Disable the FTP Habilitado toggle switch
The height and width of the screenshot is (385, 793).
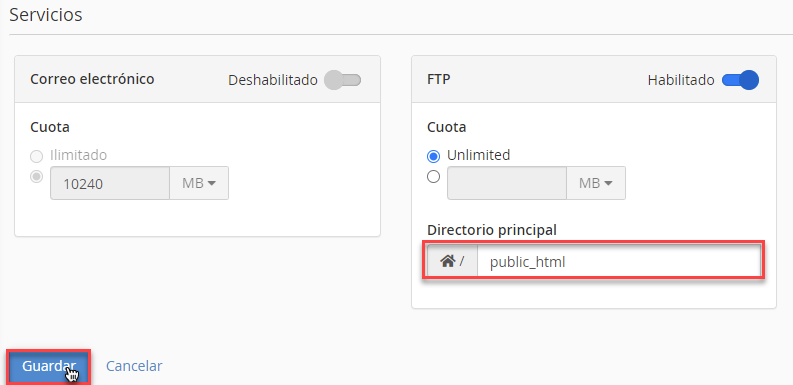[x=740, y=80]
